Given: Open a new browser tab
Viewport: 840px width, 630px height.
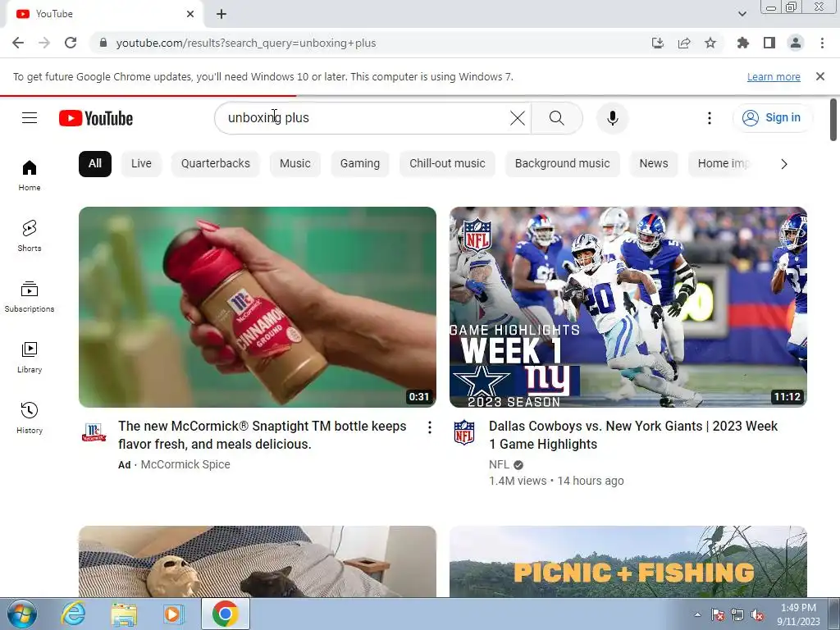Looking at the screenshot, I should 221,14.
